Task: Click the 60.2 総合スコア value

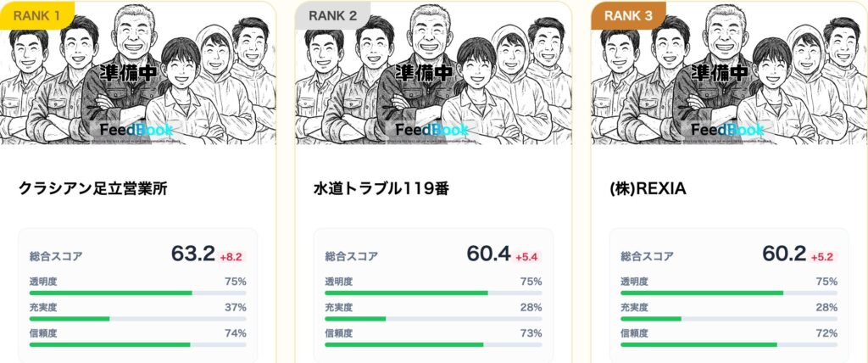Action: point(784,254)
